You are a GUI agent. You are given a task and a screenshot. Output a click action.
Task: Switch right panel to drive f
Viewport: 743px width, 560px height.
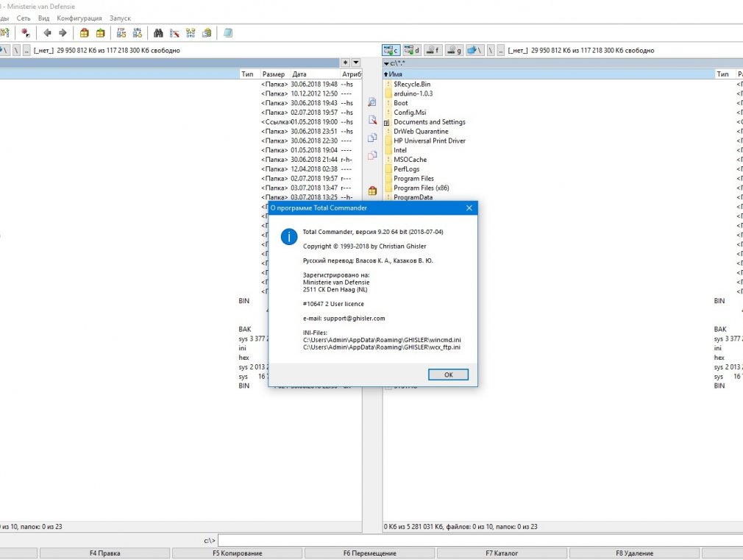coord(433,50)
